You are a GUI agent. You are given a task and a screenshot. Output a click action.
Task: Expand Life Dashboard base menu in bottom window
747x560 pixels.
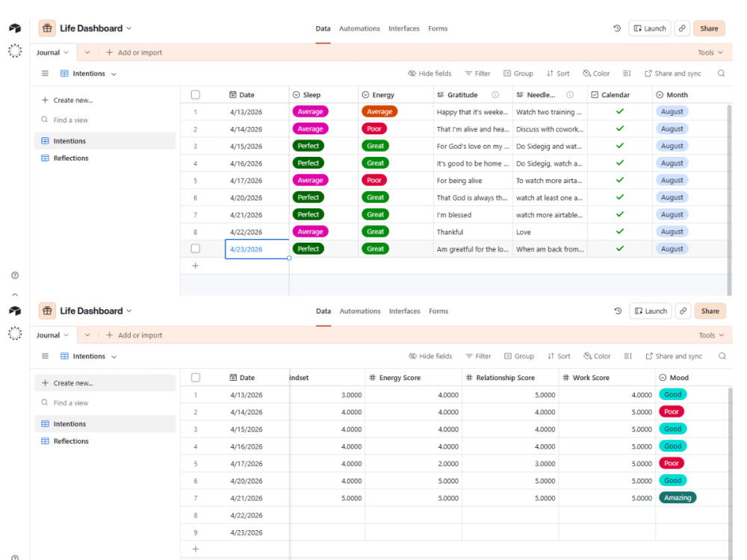coord(128,311)
